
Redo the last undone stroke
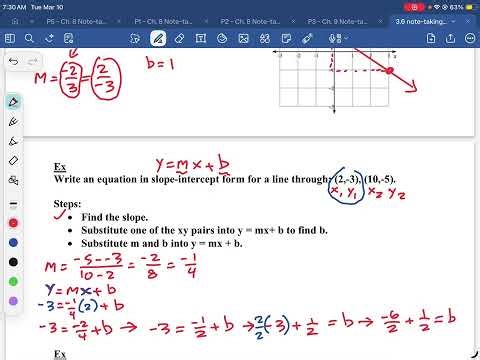click(33, 61)
